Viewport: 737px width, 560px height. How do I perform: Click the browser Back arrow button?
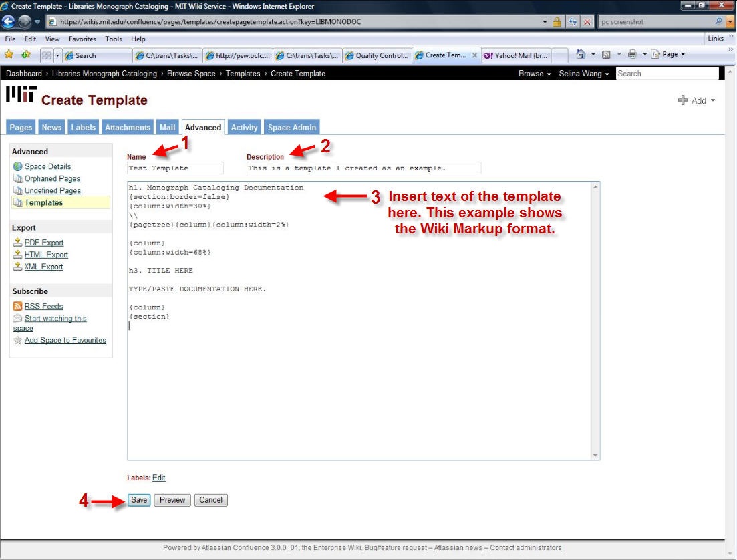(x=9, y=21)
